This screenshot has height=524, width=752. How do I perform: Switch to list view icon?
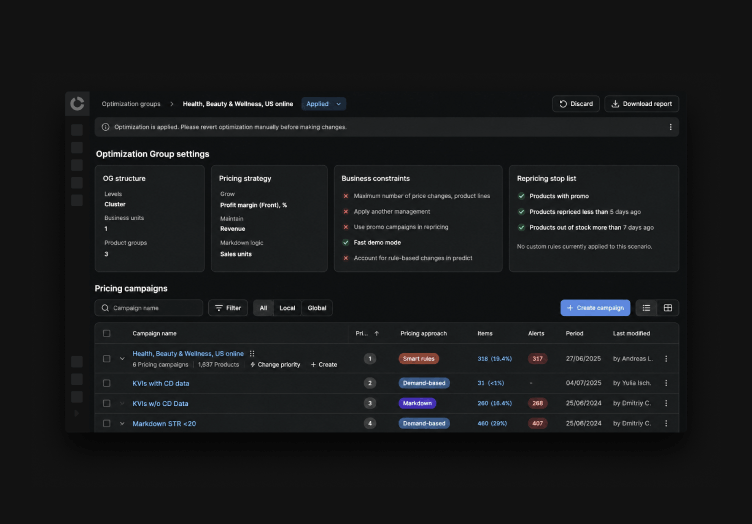(646, 308)
